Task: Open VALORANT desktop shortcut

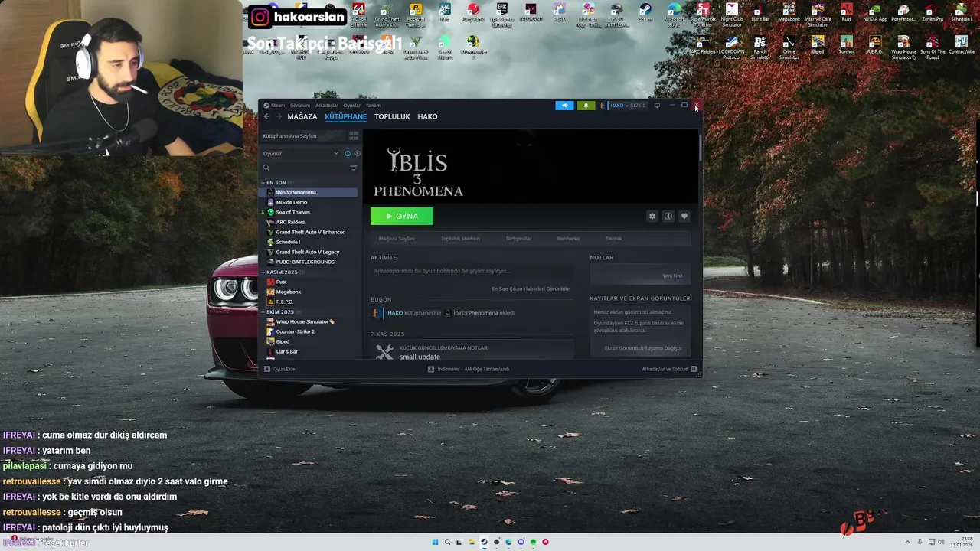Action: 531,13
